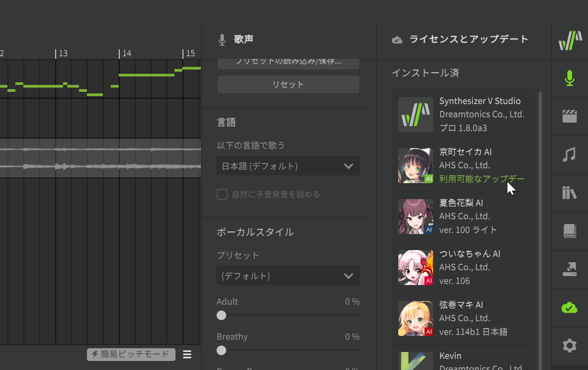This screenshot has width=588, height=370.
Task: Select the Synthesizer V Studio product thumbnail
Action: tap(416, 115)
